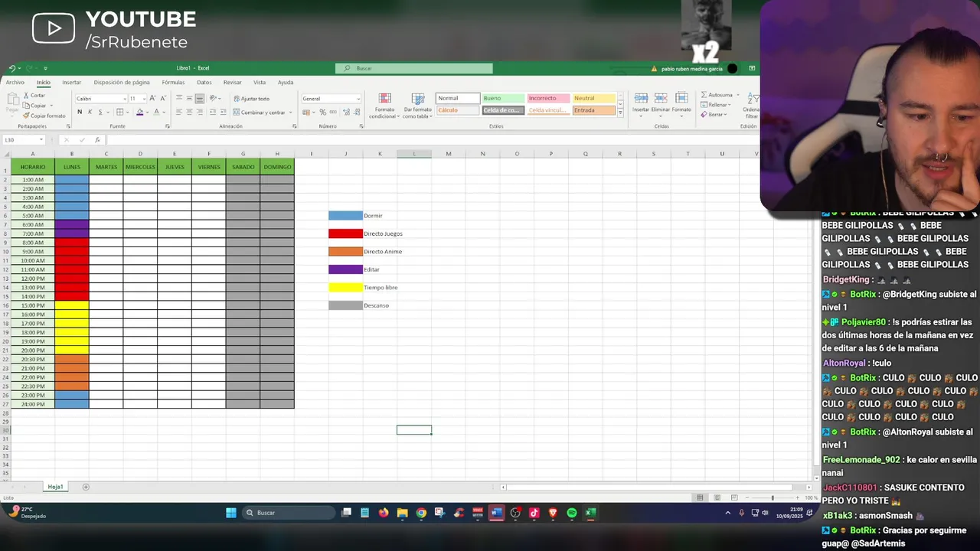Apply the Neutral cell style
The height and width of the screenshot is (551, 980).
tap(593, 98)
